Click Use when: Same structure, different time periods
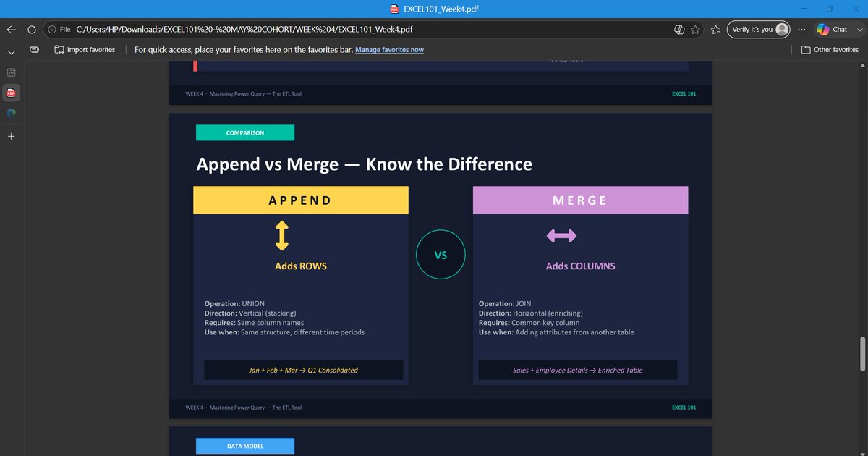The width and height of the screenshot is (868, 456). [x=284, y=332]
